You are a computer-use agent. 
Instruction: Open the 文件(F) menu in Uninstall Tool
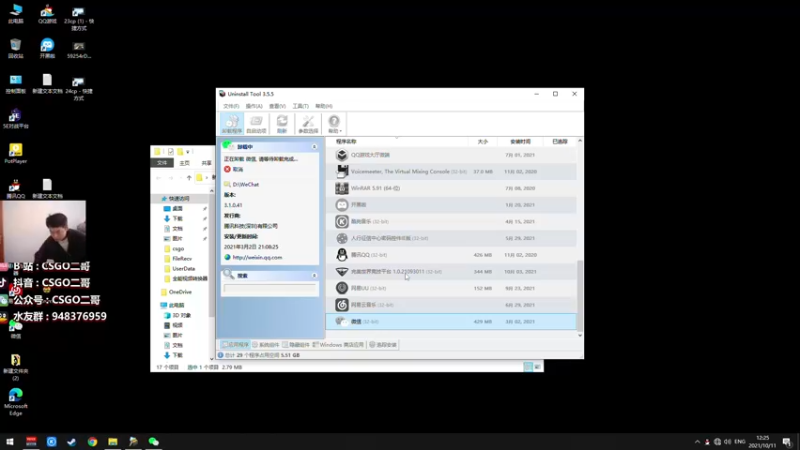pyautogui.click(x=231, y=106)
